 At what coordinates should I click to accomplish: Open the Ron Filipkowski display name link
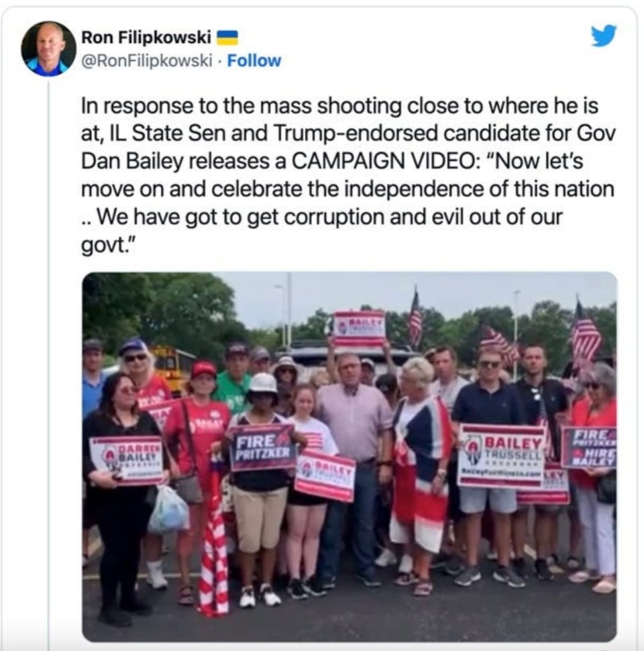tap(146, 38)
